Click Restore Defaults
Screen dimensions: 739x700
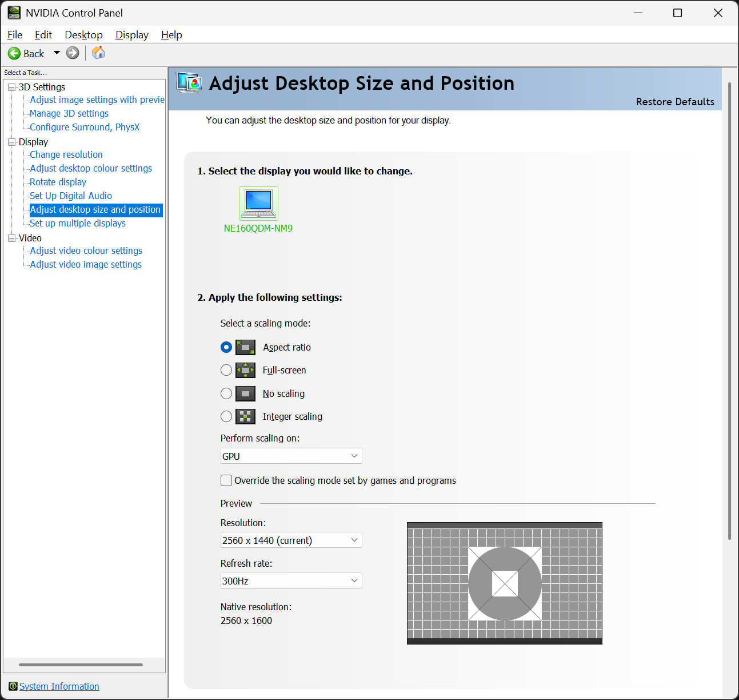[675, 101]
